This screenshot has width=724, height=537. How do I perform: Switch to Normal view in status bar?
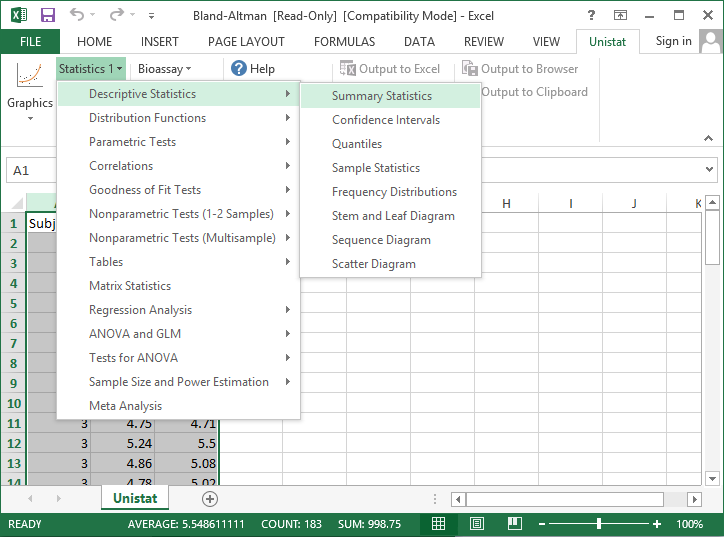(438, 524)
